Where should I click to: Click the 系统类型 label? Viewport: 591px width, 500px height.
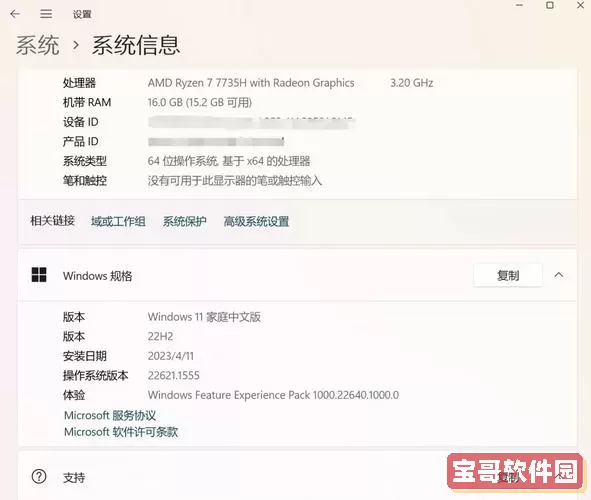[85, 161]
